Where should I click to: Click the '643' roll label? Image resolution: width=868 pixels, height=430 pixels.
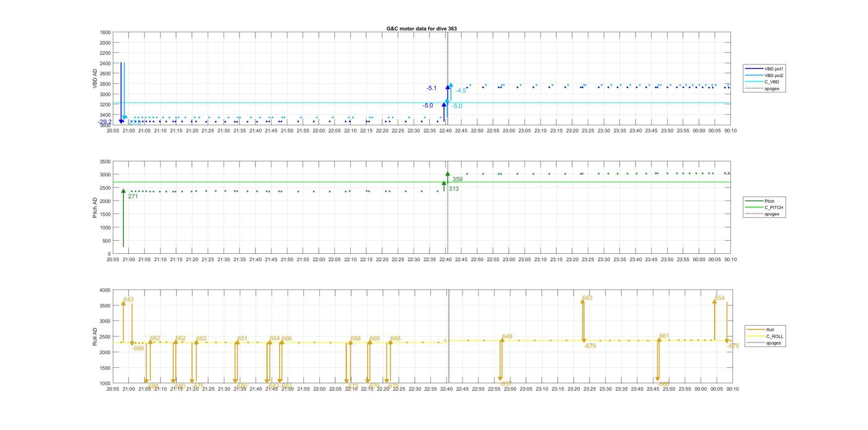point(128,300)
